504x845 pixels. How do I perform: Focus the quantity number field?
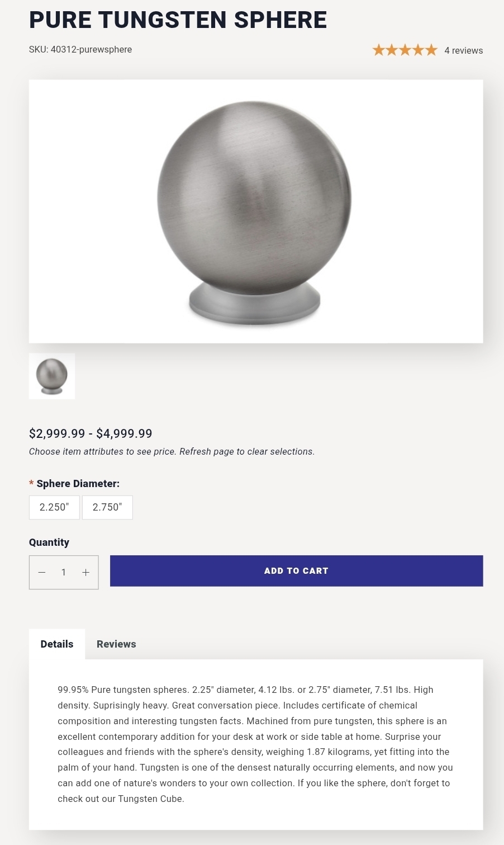point(64,572)
